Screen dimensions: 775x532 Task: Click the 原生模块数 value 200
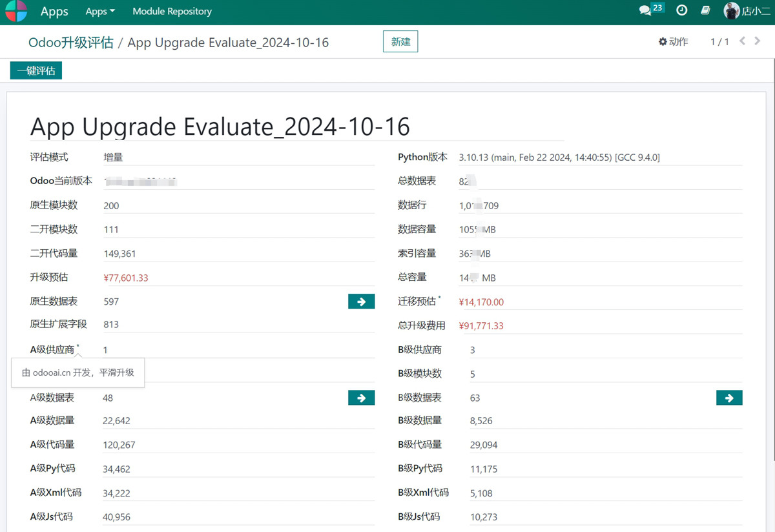click(x=111, y=206)
